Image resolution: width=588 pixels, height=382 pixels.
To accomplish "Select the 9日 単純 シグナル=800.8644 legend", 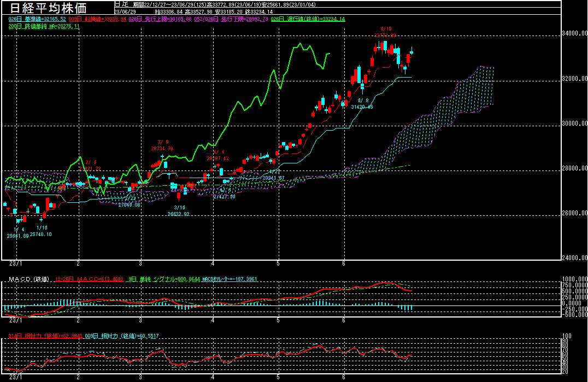I will tap(164, 279).
